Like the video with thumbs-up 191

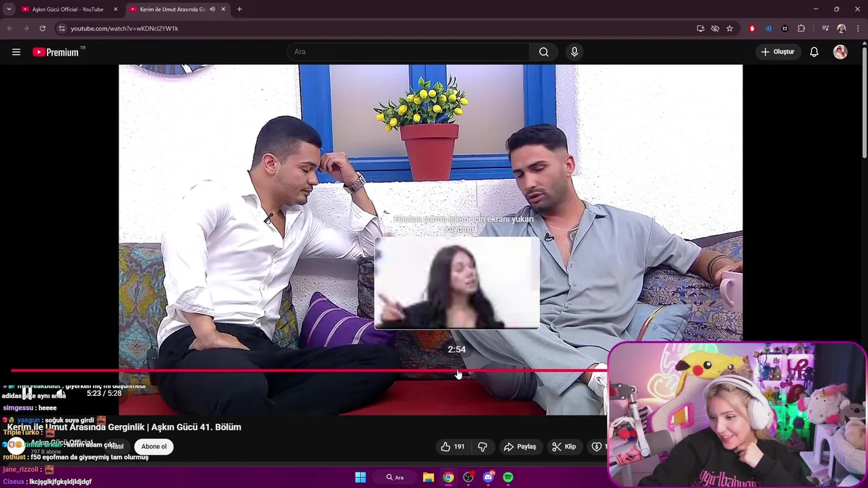(x=452, y=447)
